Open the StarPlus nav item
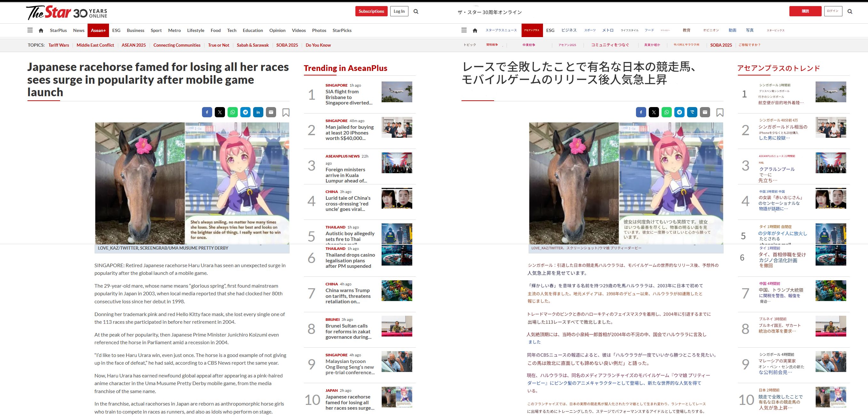Screen dimensions: 868x418 pyautogui.click(x=58, y=30)
